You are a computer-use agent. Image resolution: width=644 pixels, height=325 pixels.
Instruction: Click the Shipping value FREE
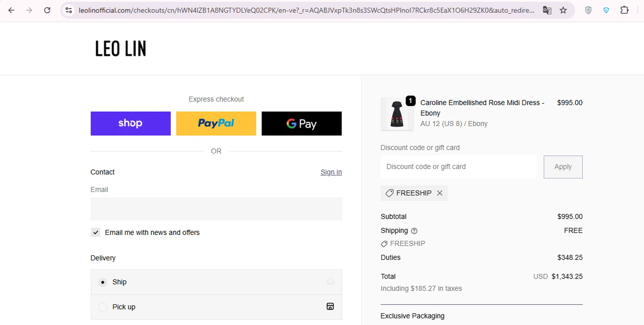[573, 231]
